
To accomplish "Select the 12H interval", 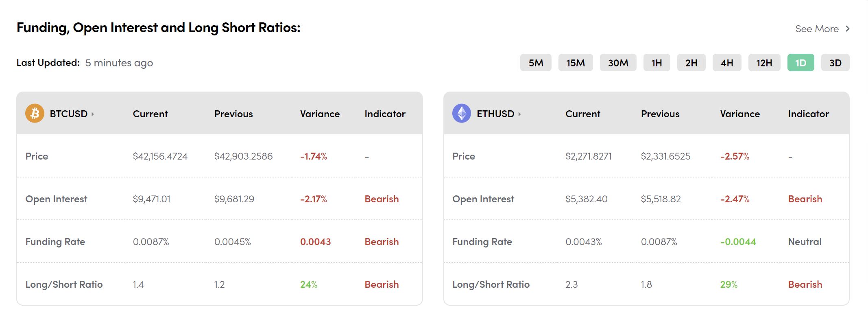I will pyautogui.click(x=764, y=63).
